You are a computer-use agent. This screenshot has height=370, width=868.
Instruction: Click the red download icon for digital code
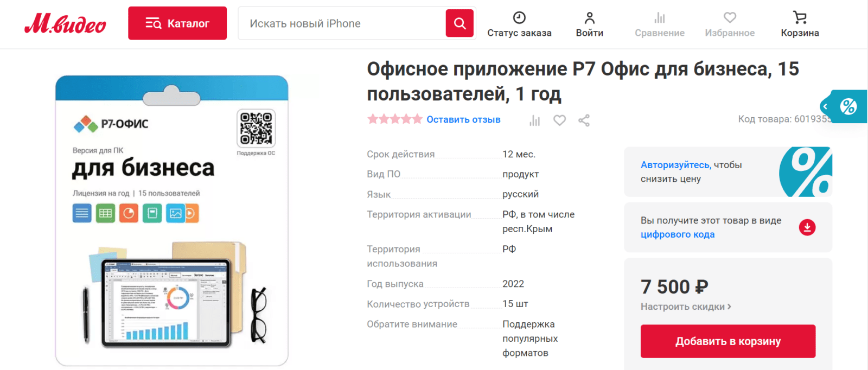point(807,227)
